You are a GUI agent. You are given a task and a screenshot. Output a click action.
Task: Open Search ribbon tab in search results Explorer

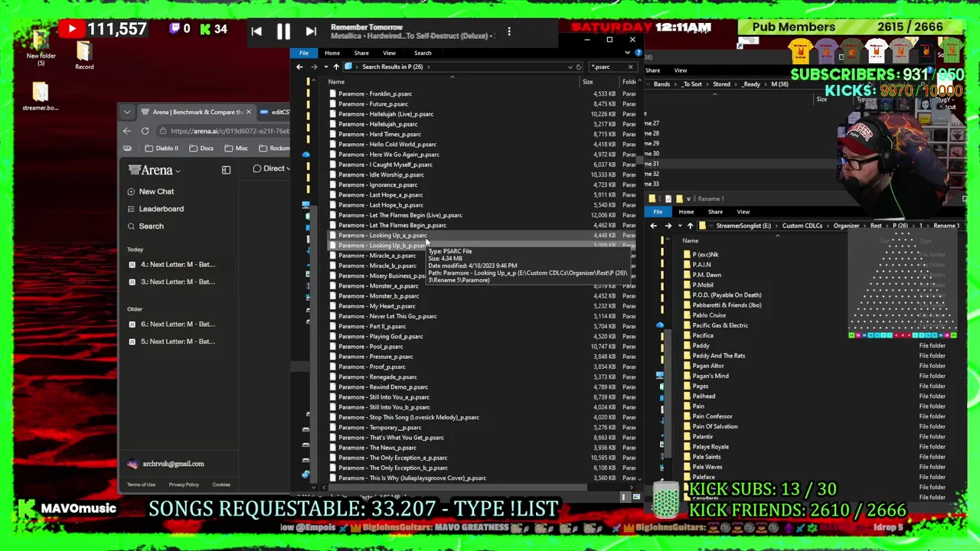423,53
